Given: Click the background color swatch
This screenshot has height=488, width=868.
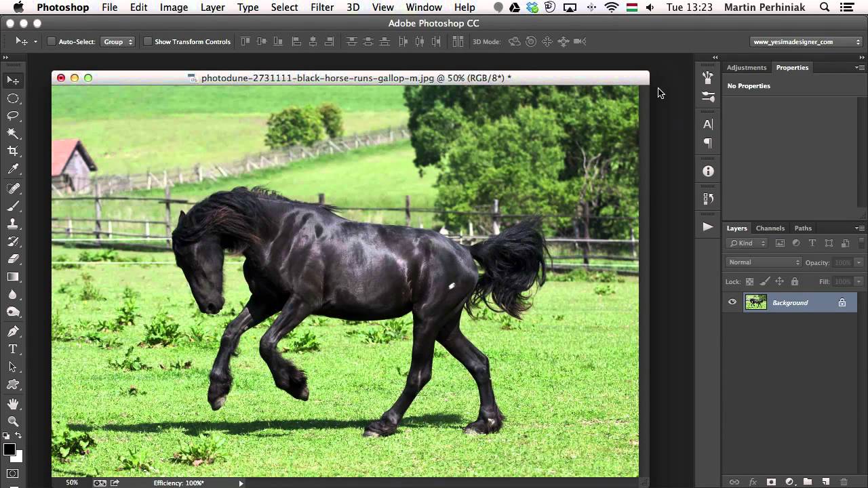Looking at the screenshot, I should 18,457.
